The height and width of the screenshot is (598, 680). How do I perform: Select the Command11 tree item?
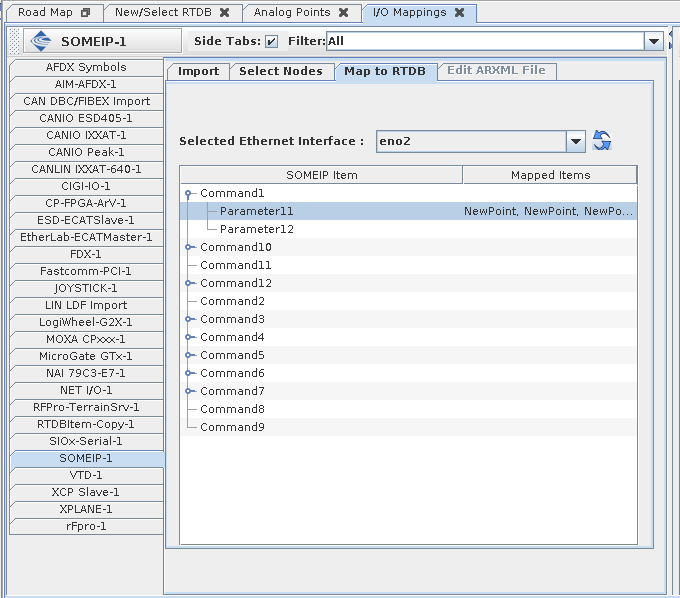(x=235, y=265)
